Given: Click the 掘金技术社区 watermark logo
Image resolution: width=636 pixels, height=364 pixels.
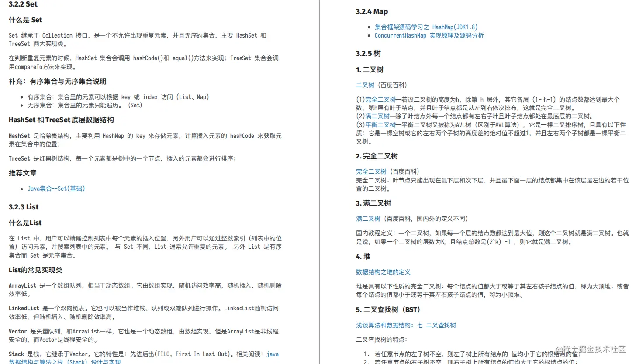Looking at the screenshot, I should 592,350.
